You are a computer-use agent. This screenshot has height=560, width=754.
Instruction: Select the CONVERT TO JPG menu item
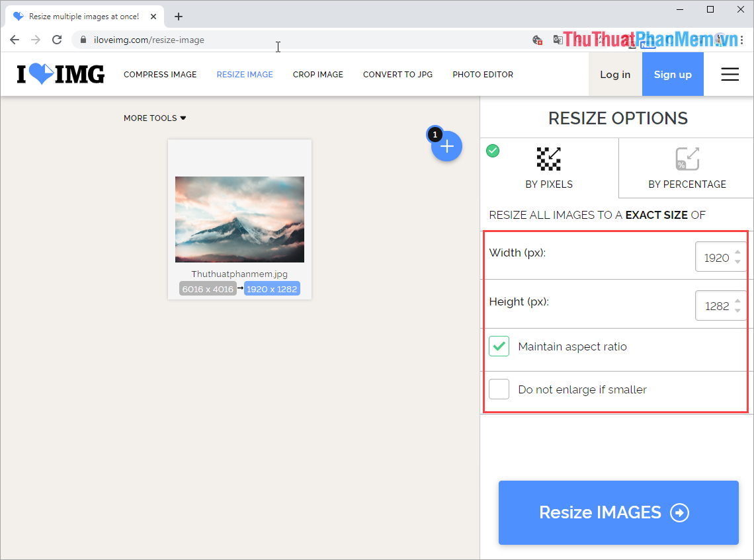pos(398,74)
